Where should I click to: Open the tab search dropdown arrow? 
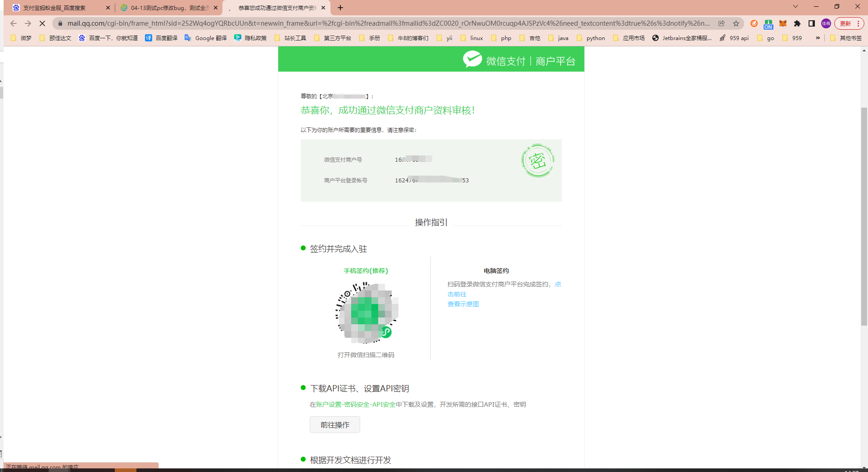796,6
